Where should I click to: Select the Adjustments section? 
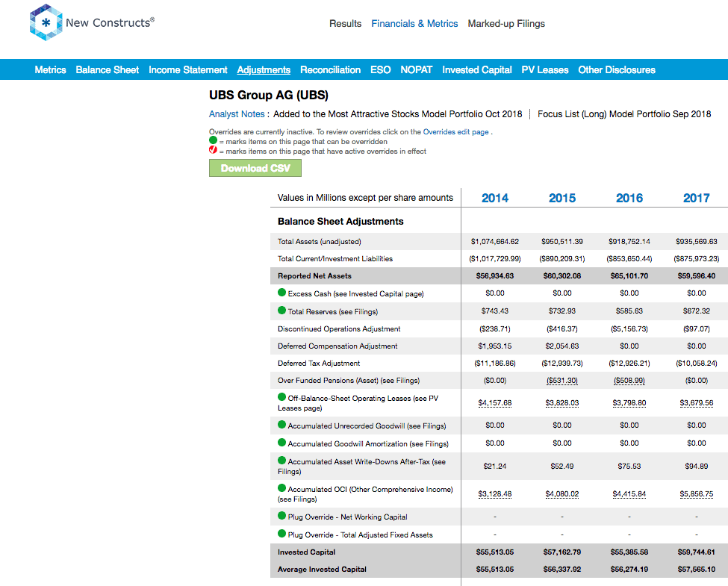click(264, 69)
